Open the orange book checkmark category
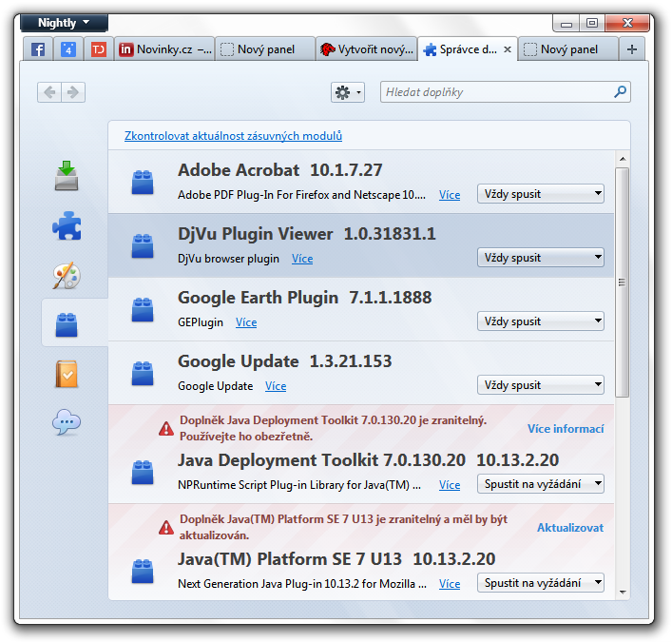 click(x=67, y=374)
